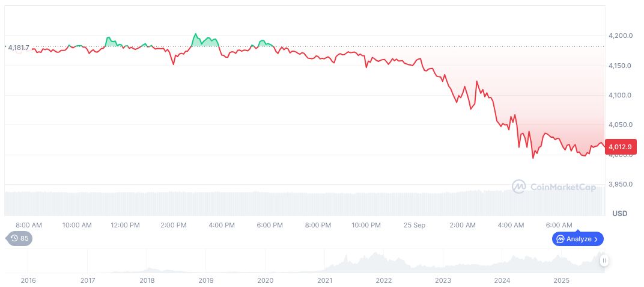Click the 8:00 AM time axis label
The height and width of the screenshot is (287, 644).
click(x=29, y=225)
